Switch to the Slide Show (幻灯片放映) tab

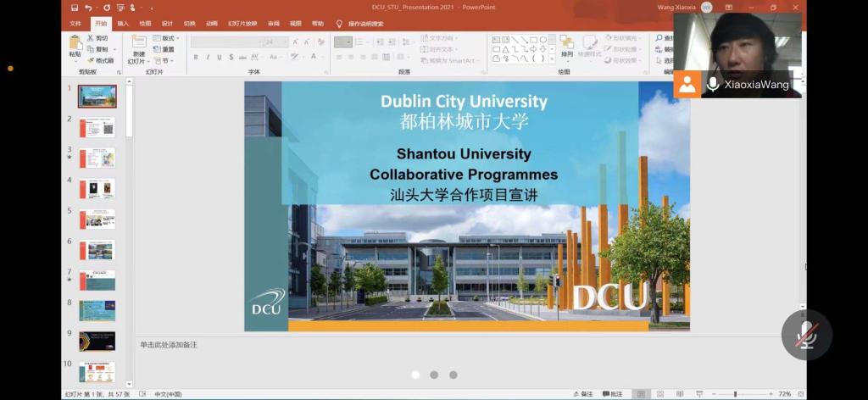pos(242,24)
